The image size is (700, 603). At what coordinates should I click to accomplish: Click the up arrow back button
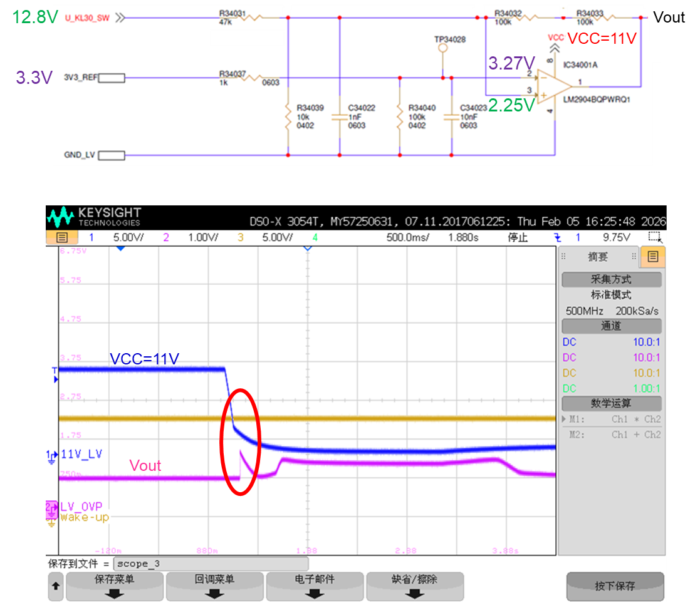[x=56, y=587]
